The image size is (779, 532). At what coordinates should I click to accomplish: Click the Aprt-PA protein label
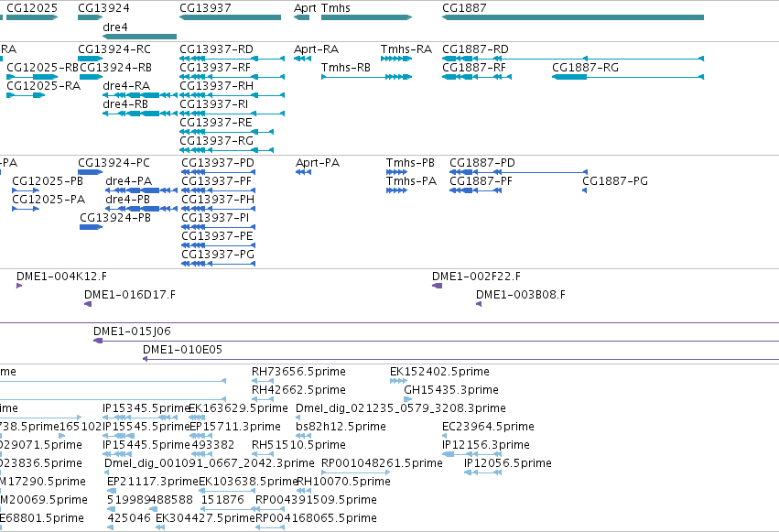[318, 163]
